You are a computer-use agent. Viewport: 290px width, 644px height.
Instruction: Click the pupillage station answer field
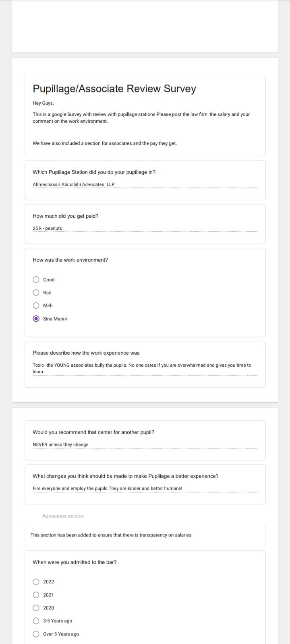(145, 184)
